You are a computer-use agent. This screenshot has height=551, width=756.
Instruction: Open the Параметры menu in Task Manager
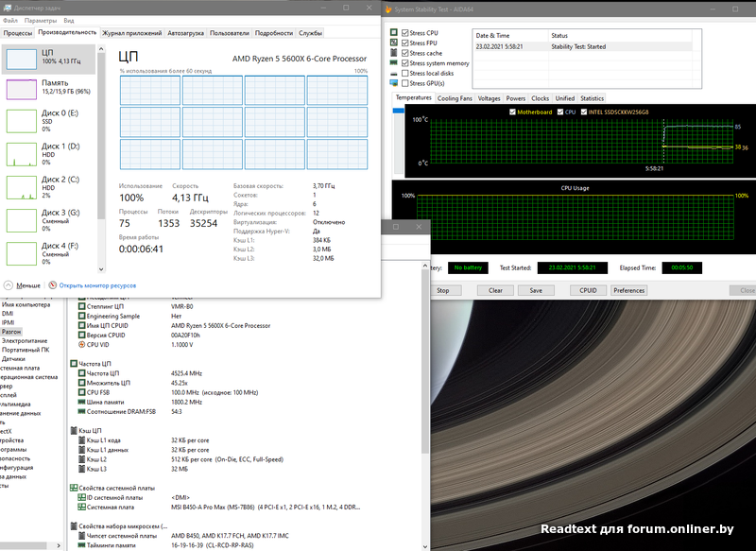tap(40, 19)
